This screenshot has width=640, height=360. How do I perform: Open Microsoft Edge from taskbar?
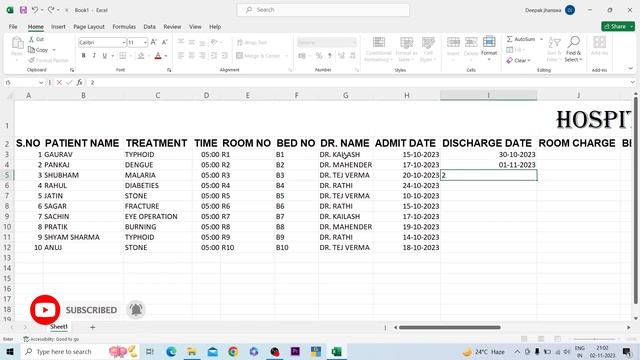171,351
